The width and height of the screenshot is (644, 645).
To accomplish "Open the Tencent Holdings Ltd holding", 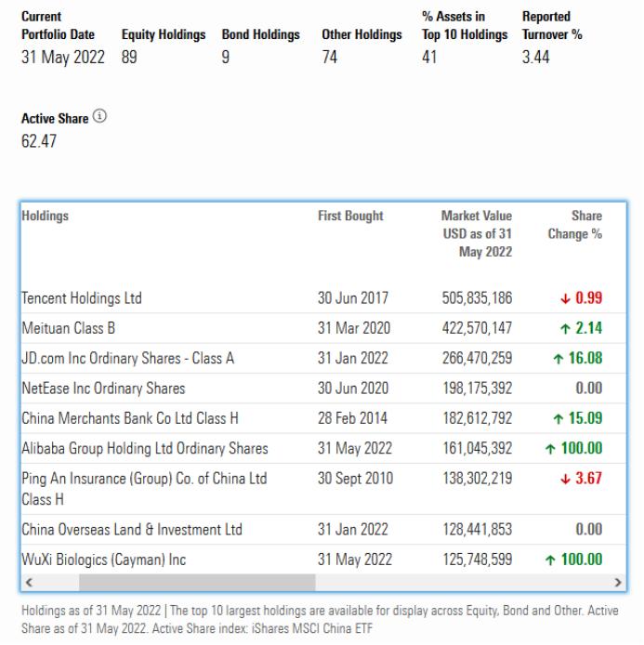I will point(82,298).
